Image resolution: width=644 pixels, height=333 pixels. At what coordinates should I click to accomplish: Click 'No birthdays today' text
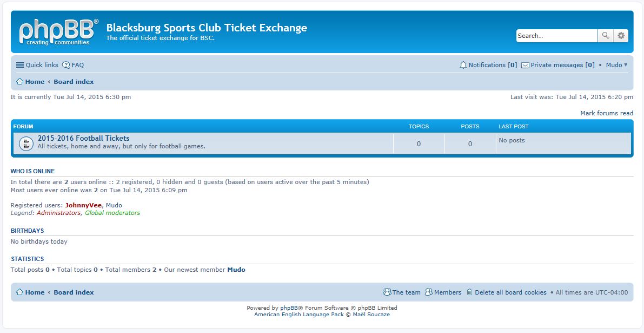(x=39, y=241)
